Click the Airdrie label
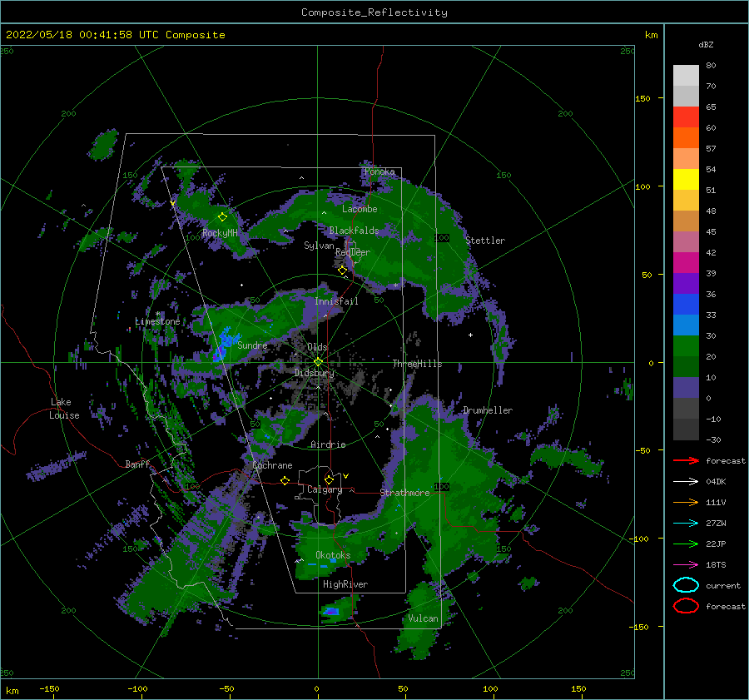Viewport: 749px width, 700px height. 328,444
